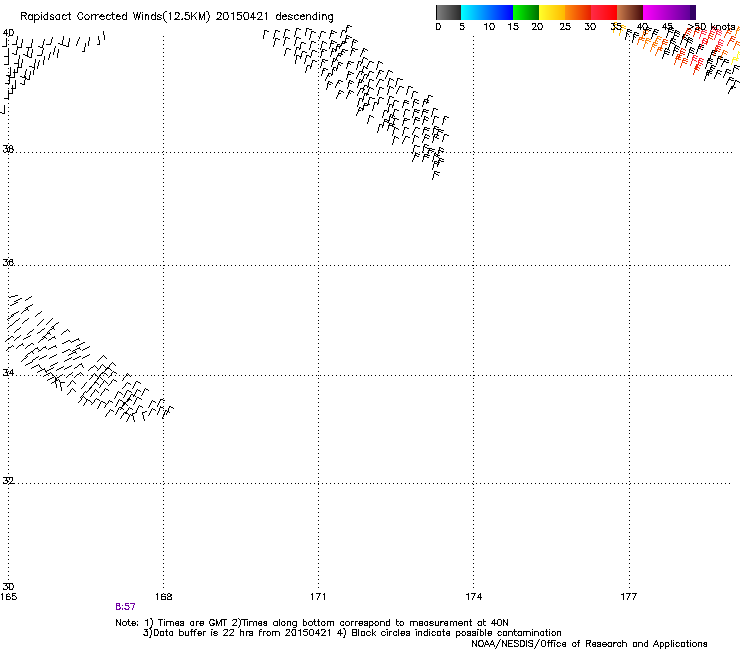Click the gray 0-5 knots color swatch
740x650 pixels.
[448, 12]
